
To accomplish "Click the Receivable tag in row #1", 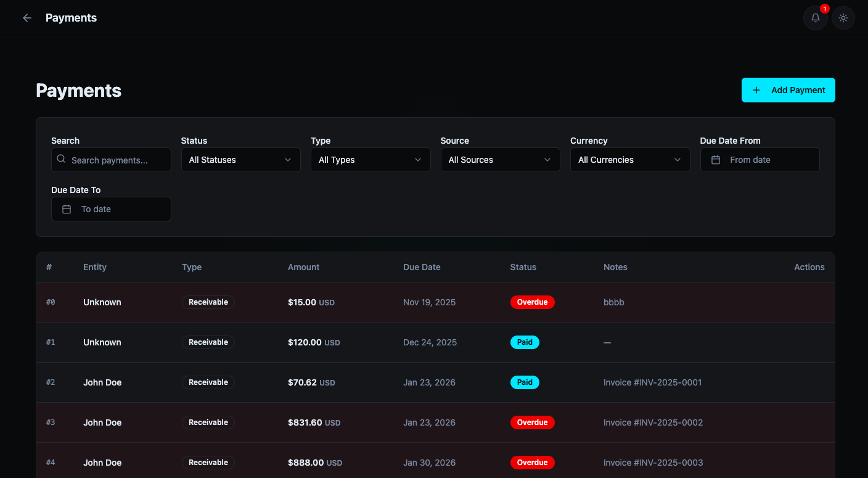I will pos(208,342).
